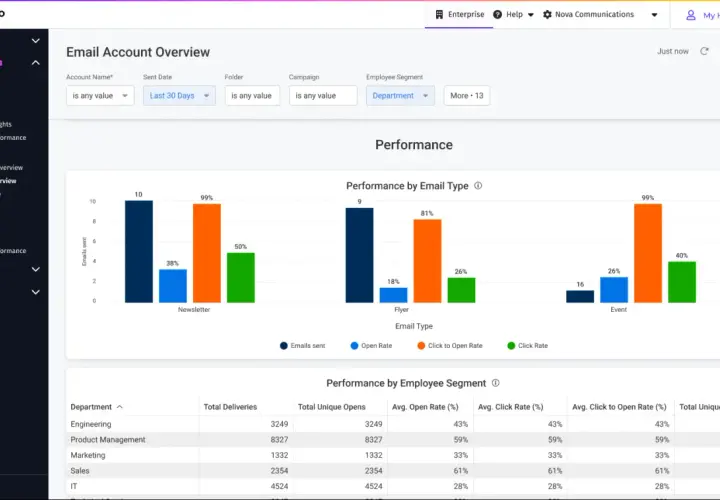Open the Nova Communications account dropdown
Image resolution: width=720 pixels, height=500 pixels.
[x=654, y=15]
